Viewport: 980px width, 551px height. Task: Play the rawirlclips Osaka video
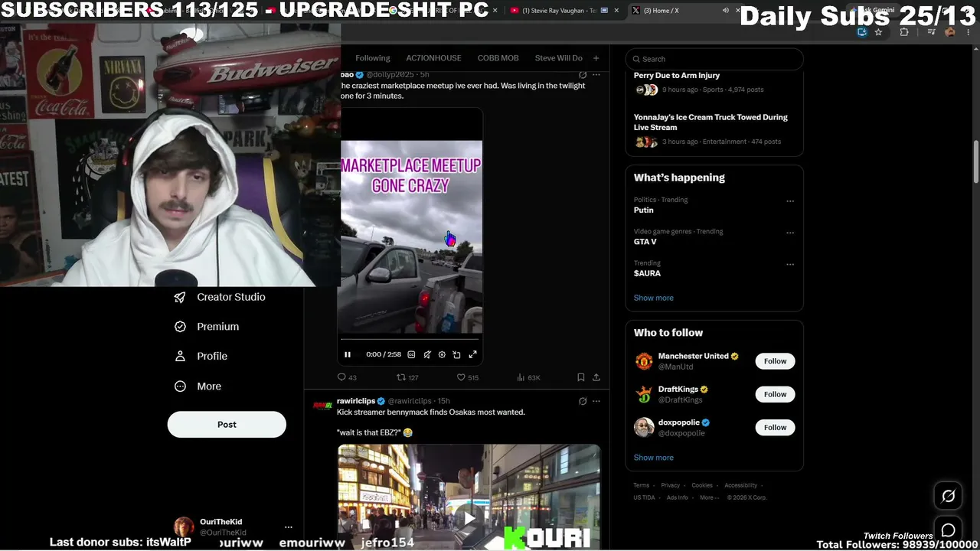pos(469,518)
